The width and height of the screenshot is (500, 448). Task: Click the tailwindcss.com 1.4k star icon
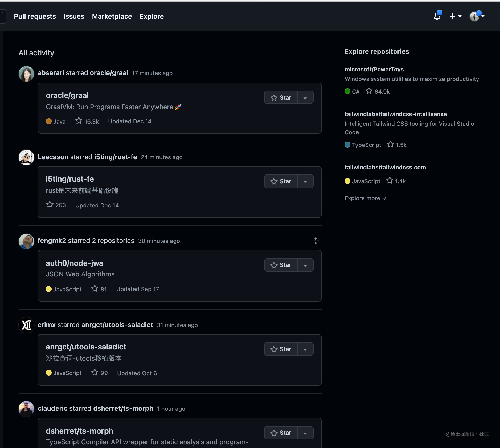[390, 181]
